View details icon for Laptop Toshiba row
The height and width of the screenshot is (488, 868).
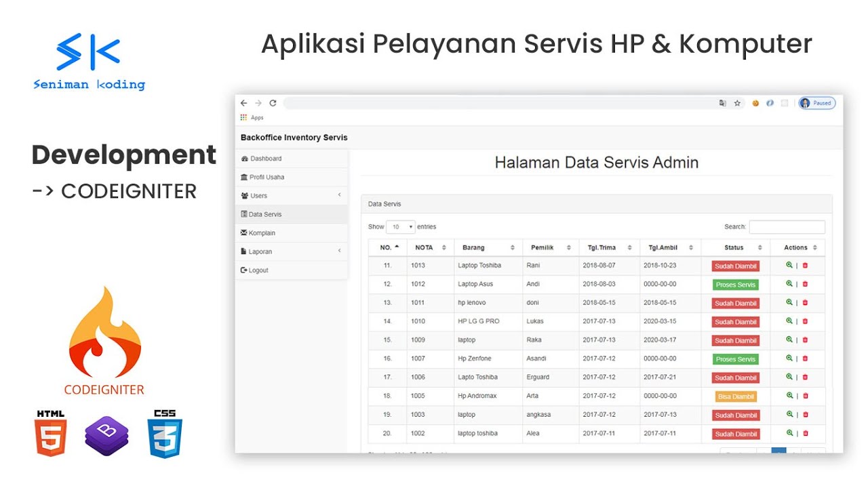pyautogui.click(x=789, y=265)
